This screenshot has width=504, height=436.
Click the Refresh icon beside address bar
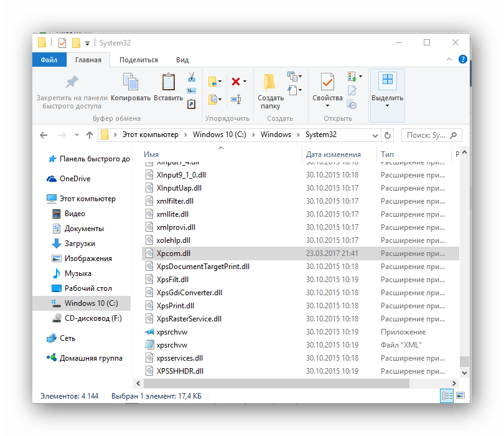point(388,135)
